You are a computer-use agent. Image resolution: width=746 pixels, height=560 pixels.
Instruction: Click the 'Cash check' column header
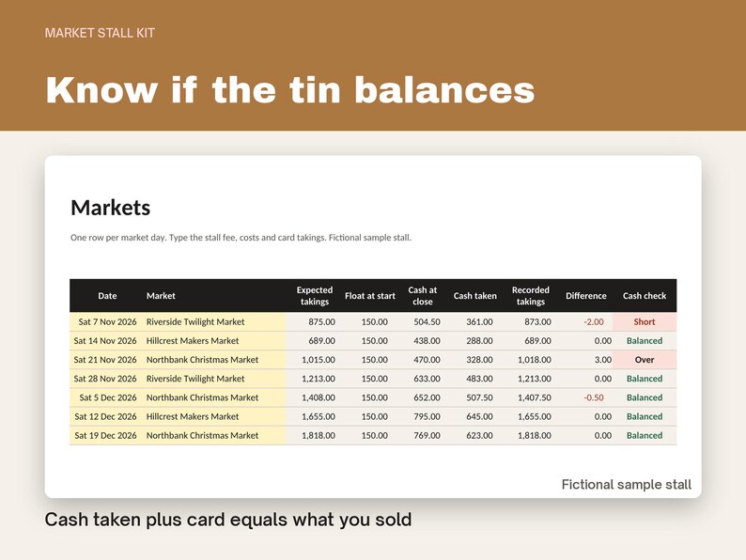[x=645, y=296]
